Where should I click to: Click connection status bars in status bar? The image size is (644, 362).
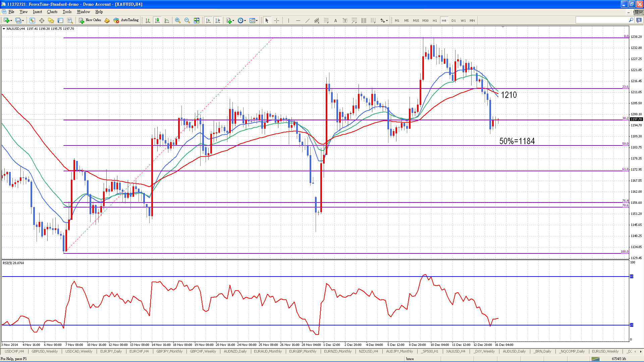pos(595,359)
